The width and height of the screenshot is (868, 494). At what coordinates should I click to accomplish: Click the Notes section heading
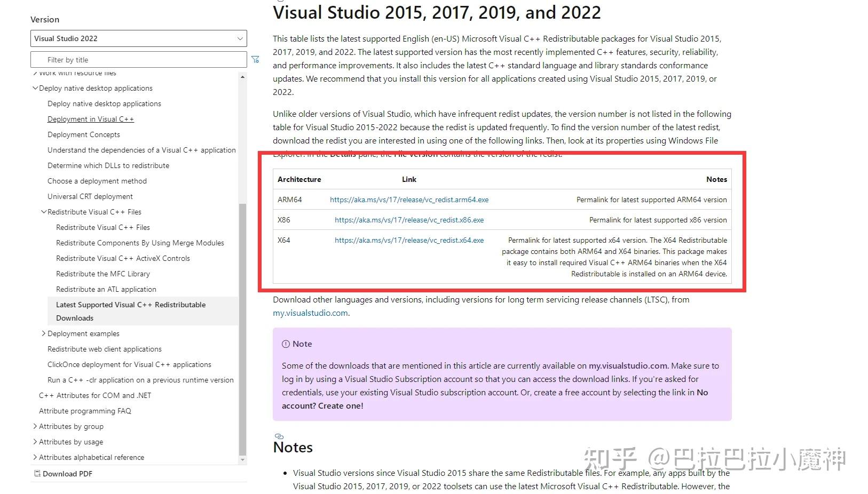coord(293,447)
